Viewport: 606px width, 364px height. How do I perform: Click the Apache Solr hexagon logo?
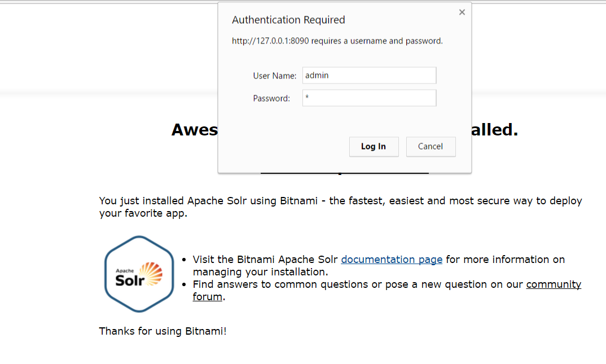[x=139, y=274]
